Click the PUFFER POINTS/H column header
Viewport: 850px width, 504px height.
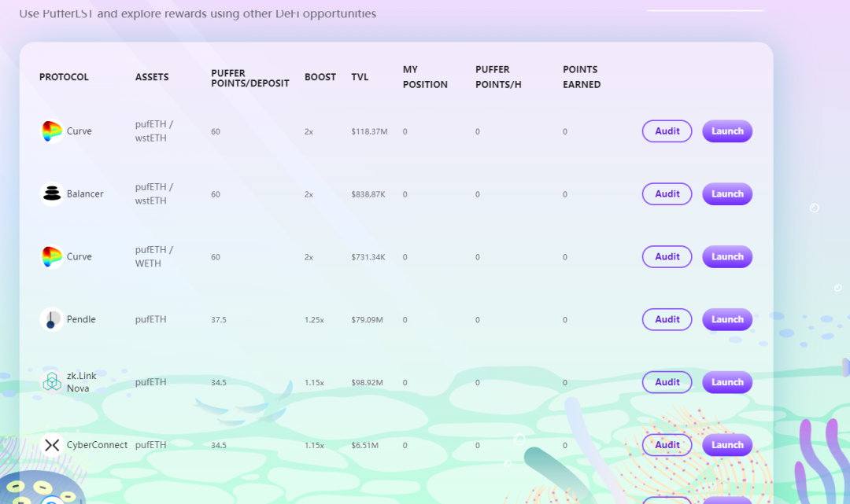coord(498,77)
